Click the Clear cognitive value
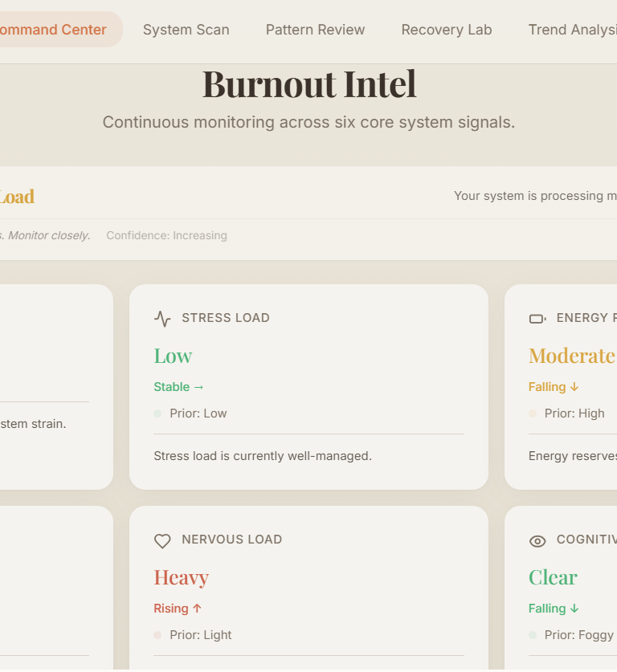Viewport: 617px width, 672px height. tap(553, 577)
